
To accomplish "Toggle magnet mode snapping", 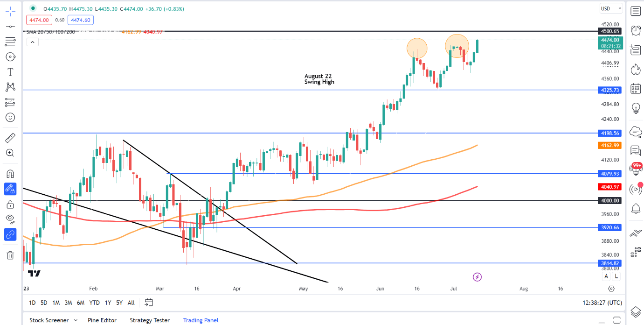I will click(x=10, y=174).
